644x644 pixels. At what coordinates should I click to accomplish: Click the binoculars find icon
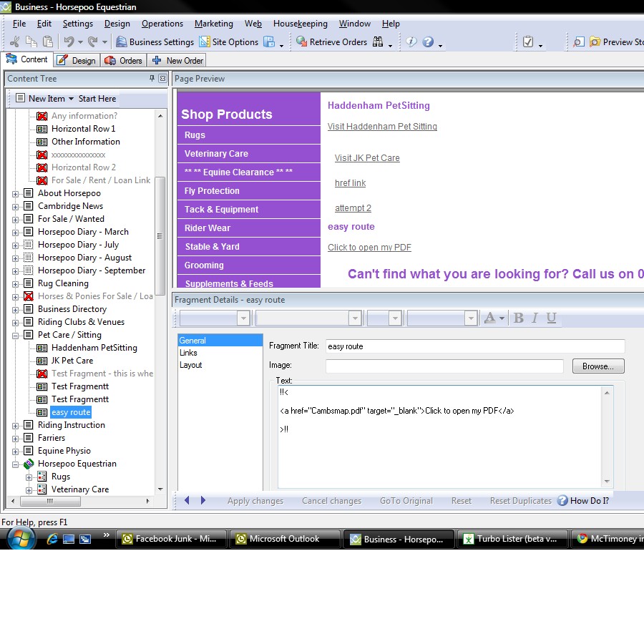pyautogui.click(x=379, y=42)
